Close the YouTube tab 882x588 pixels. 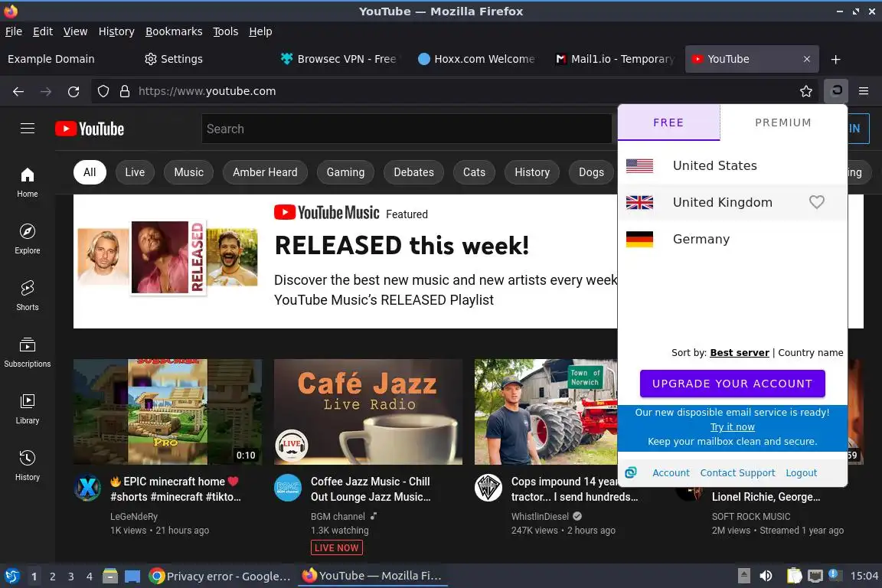pos(807,59)
